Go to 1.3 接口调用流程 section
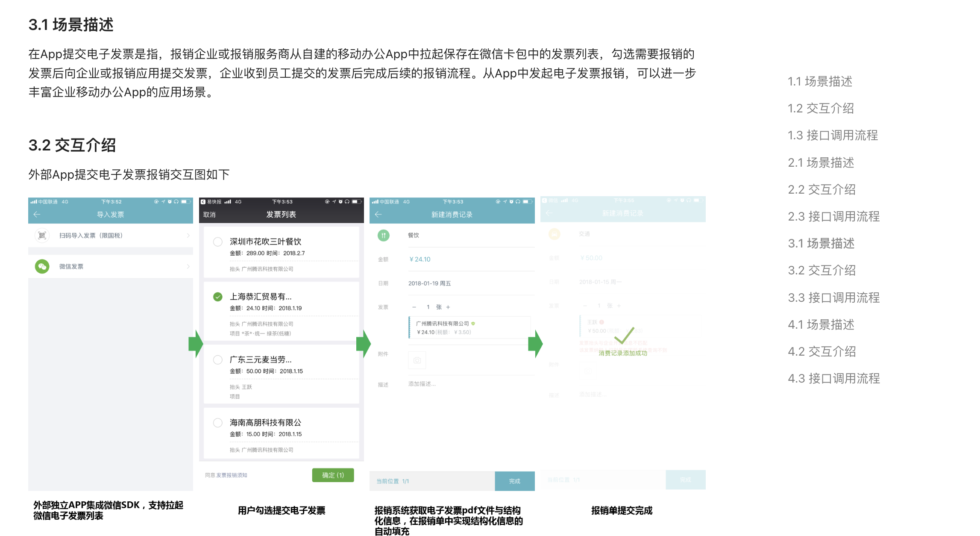The image size is (980, 536). pos(833,135)
